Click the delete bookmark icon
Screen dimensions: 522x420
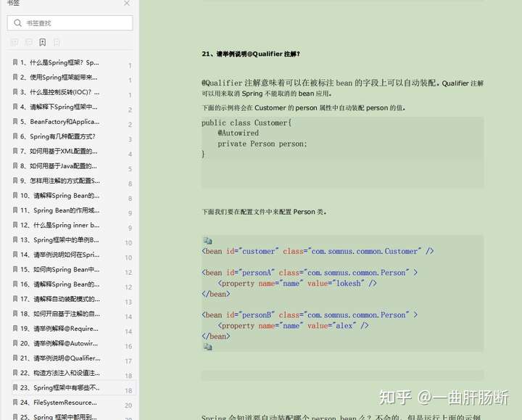click(57, 42)
